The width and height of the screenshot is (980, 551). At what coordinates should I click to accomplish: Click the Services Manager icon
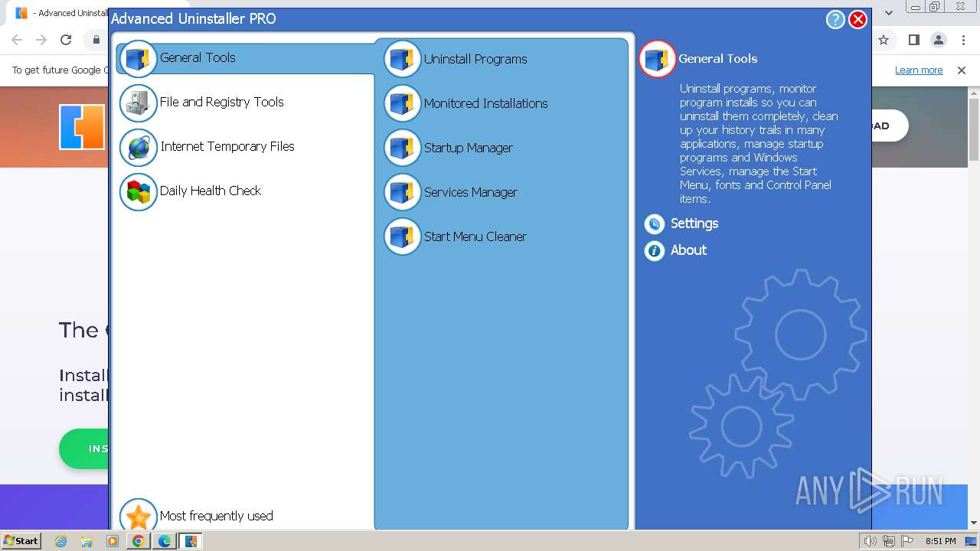[403, 192]
